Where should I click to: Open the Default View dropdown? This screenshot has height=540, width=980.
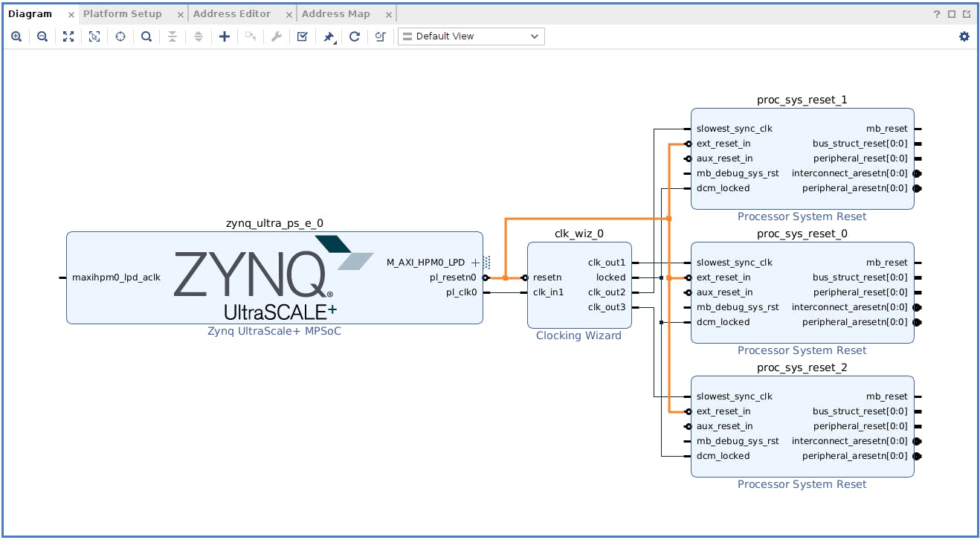[471, 36]
